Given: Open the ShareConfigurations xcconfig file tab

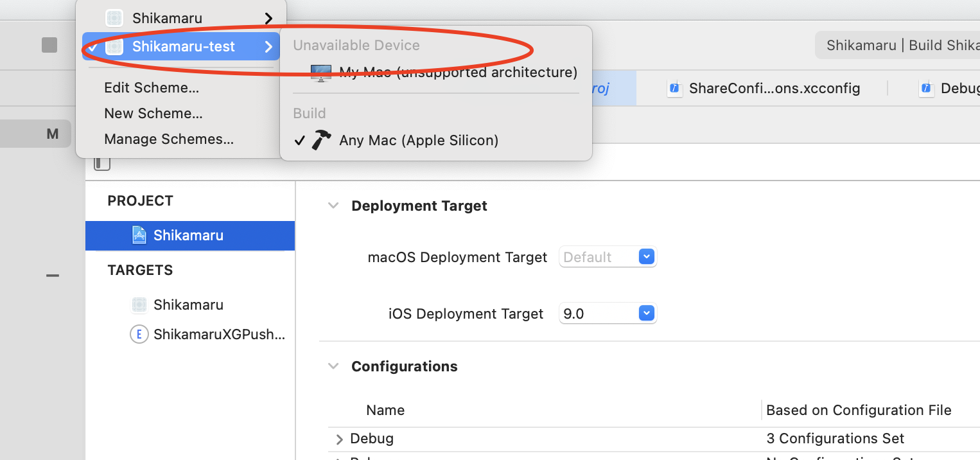Looking at the screenshot, I should [764, 88].
